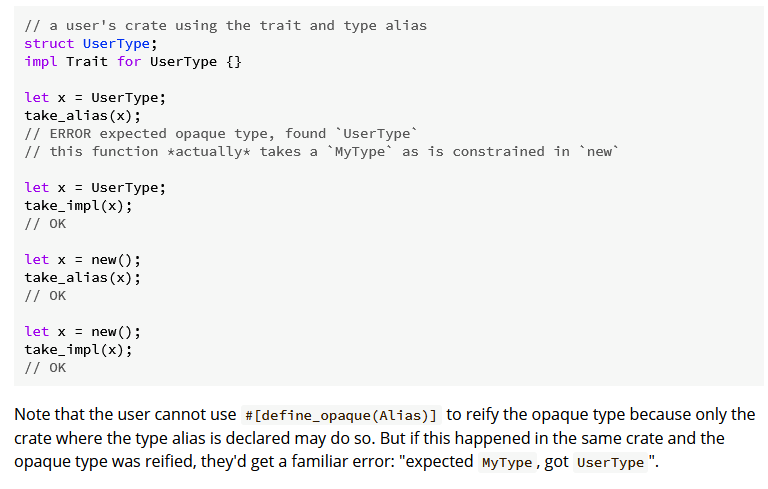Click the final '// OK' comment
The width and height of the screenshot is (768, 489).
click(45, 368)
